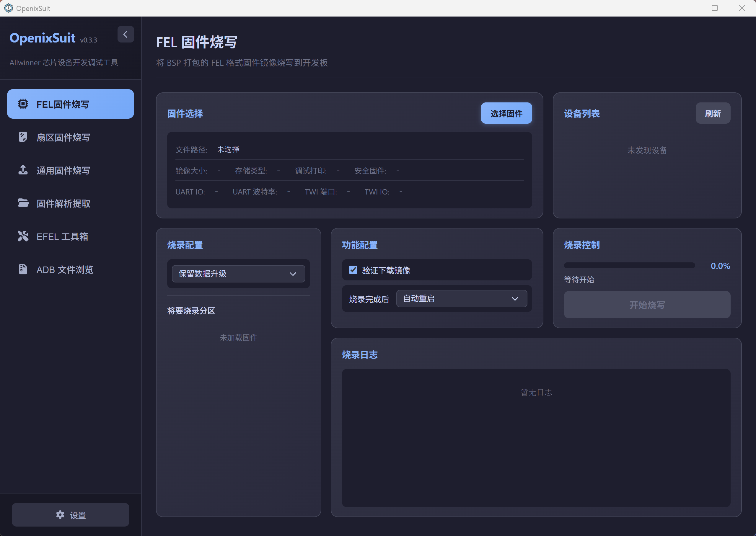
Task: Uncheck the 验证下载镜像 checkbox
Action: [x=353, y=270]
